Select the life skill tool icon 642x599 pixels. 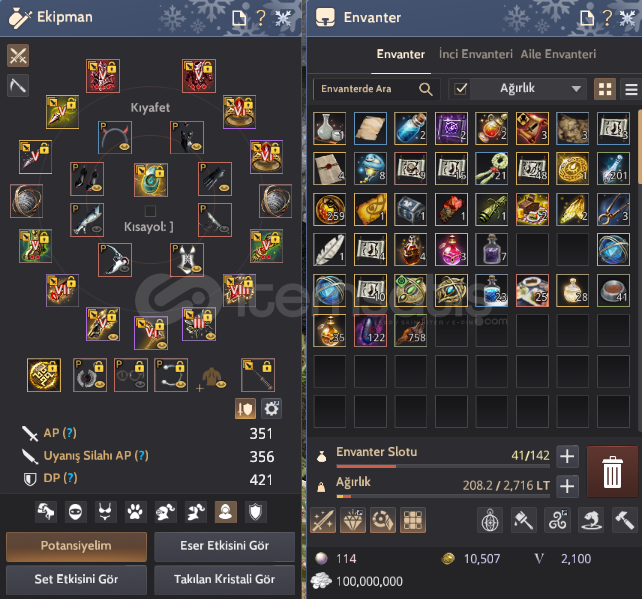[x=18, y=86]
